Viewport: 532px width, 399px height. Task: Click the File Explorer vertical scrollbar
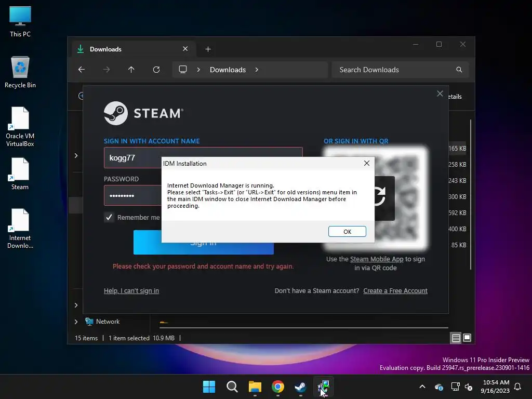pyautogui.click(x=471, y=194)
